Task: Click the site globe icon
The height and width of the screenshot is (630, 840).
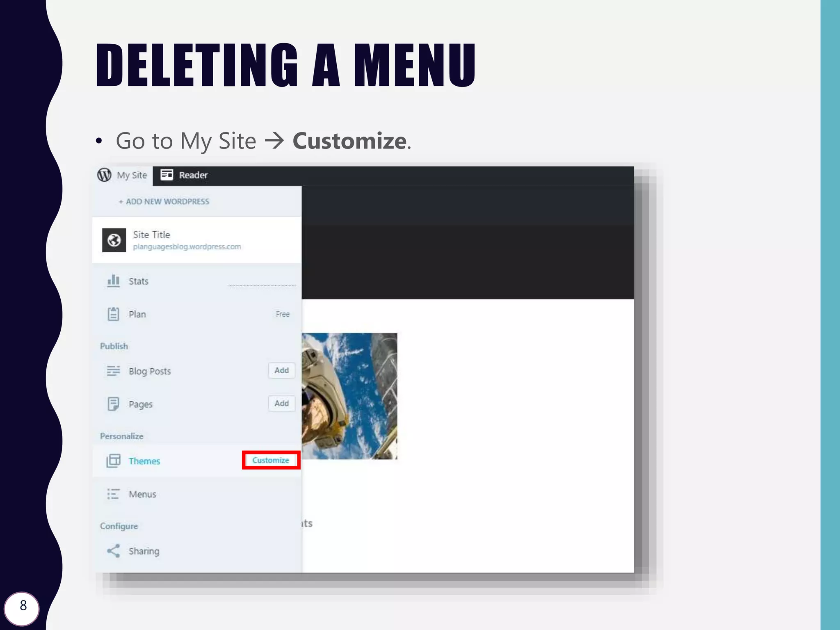Action: click(114, 240)
